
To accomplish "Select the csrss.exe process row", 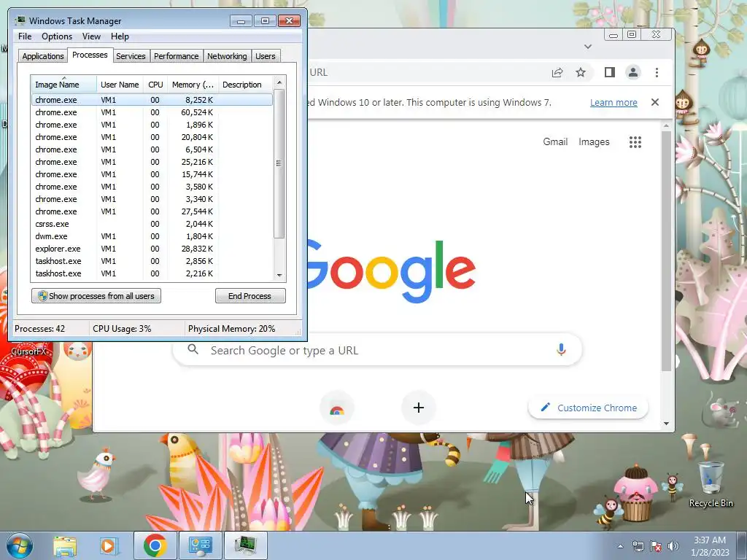I will click(x=152, y=224).
